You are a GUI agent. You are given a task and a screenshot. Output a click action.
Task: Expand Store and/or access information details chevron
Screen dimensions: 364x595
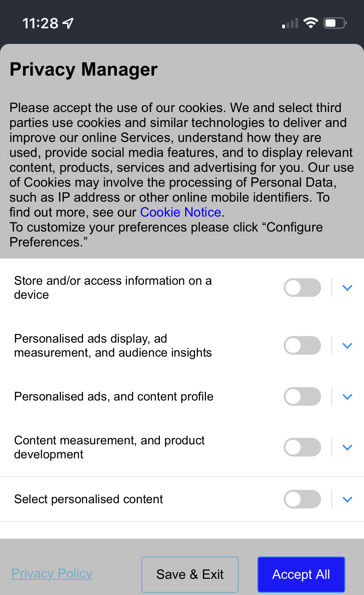pyautogui.click(x=347, y=288)
